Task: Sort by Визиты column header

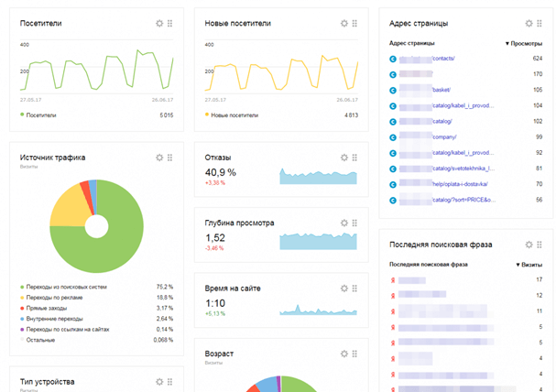Action: point(529,265)
